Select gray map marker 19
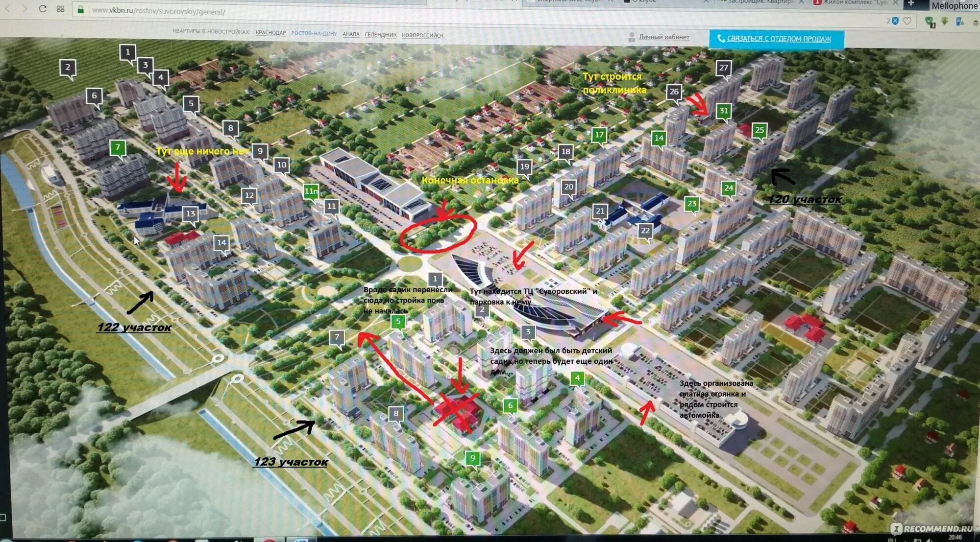This screenshot has width=980, height=542. 524,167
